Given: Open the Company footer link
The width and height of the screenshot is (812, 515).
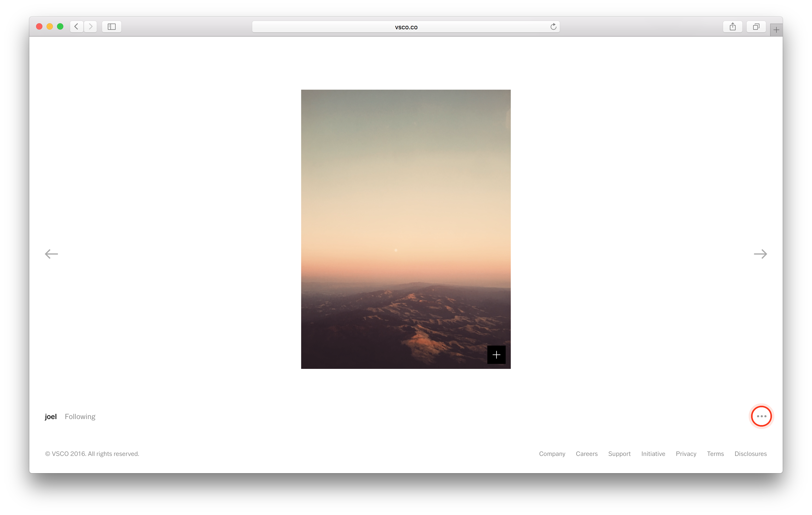Looking at the screenshot, I should (552, 454).
